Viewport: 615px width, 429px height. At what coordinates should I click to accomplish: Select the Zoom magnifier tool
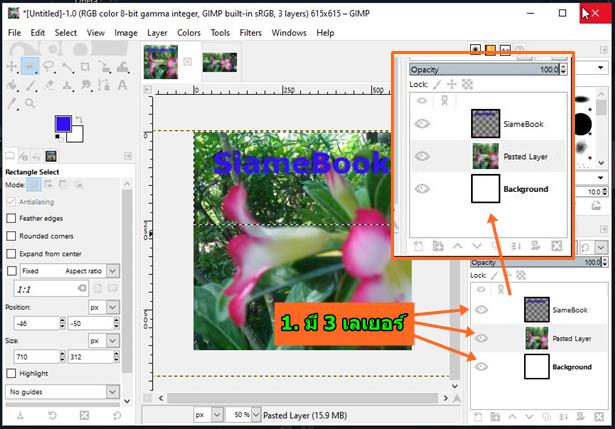30,104
